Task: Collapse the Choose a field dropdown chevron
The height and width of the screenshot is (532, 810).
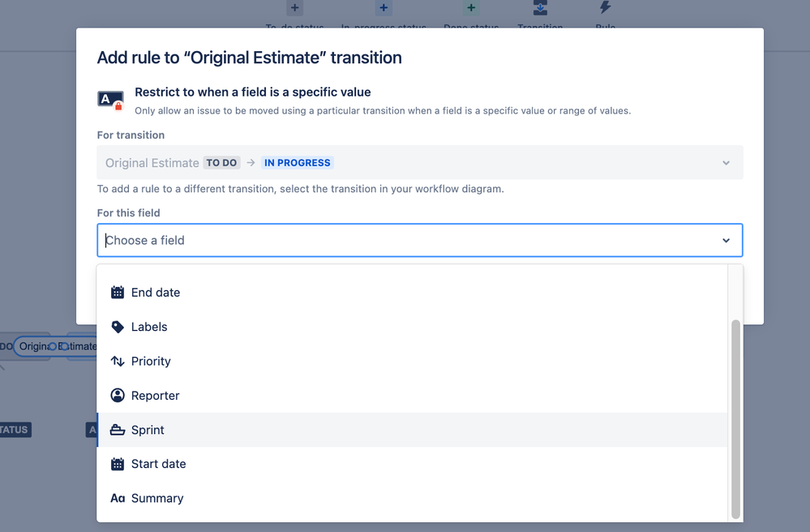Action: (726, 240)
